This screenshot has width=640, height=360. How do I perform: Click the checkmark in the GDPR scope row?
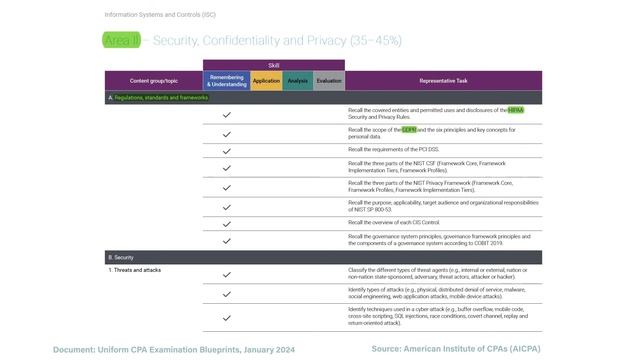point(227,134)
